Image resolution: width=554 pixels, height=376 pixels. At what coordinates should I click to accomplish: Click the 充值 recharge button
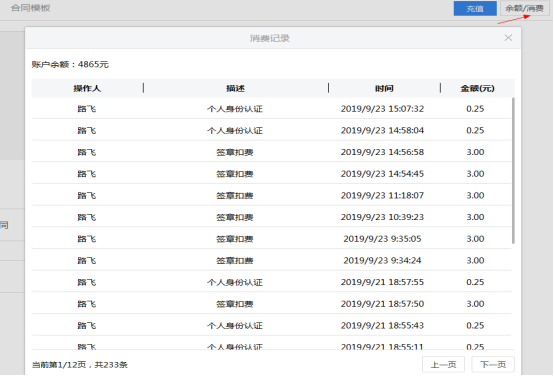click(x=475, y=8)
